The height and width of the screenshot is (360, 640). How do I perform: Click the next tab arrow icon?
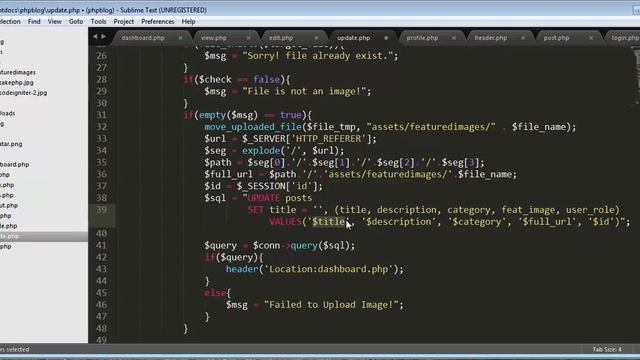pyautogui.click(x=104, y=37)
